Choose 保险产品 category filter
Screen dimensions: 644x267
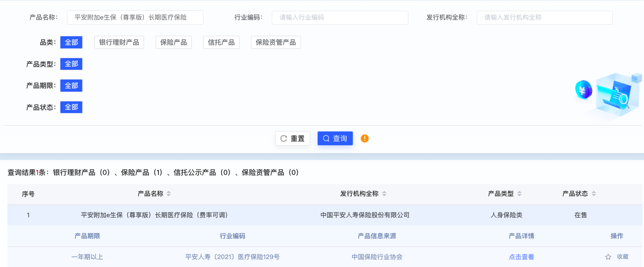(174, 42)
